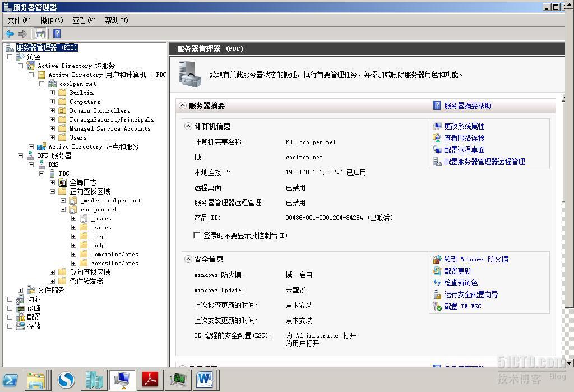Open the 服务器摘要帮助 link
Screen dimensions: 574x392
pyautogui.click(x=468, y=105)
